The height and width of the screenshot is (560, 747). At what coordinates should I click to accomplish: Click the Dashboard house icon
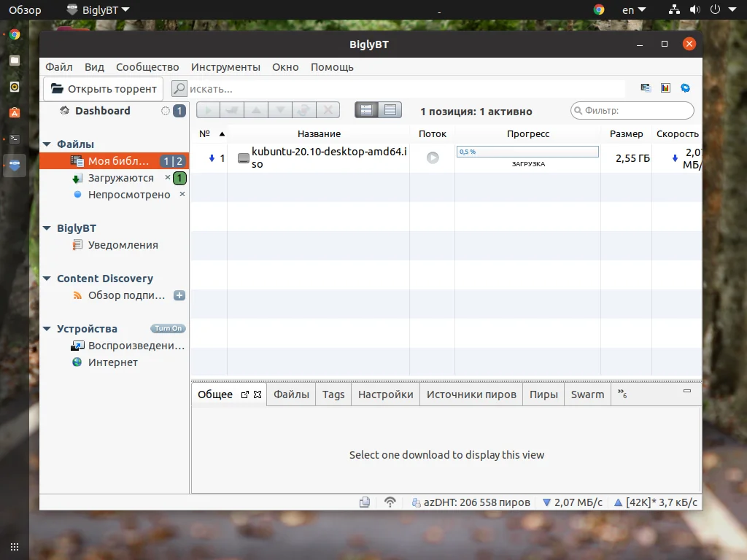coord(64,111)
